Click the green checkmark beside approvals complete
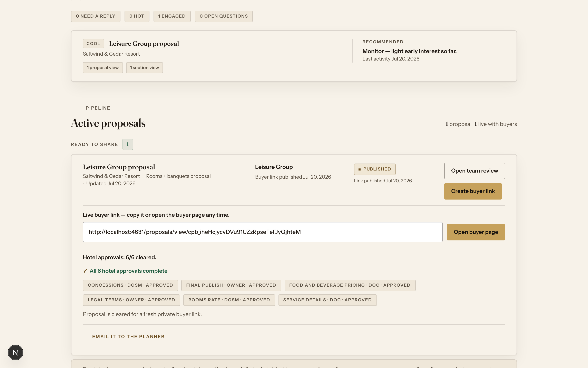The width and height of the screenshot is (588, 368). pyautogui.click(x=85, y=271)
